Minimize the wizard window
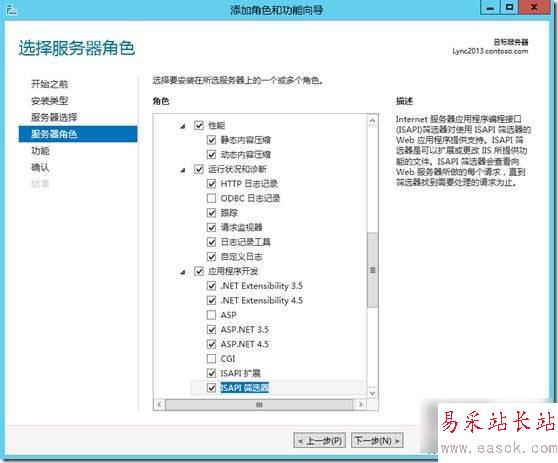 click(x=490, y=7)
